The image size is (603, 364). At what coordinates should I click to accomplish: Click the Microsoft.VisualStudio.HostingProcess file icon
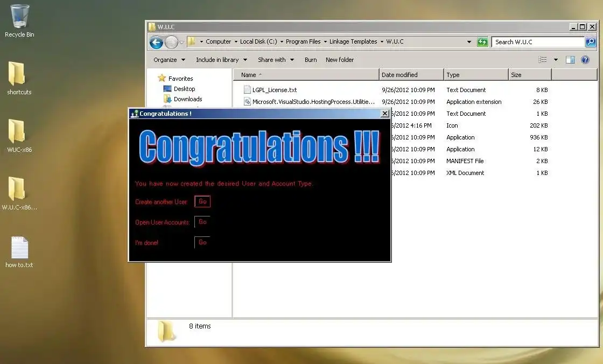pos(247,102)
